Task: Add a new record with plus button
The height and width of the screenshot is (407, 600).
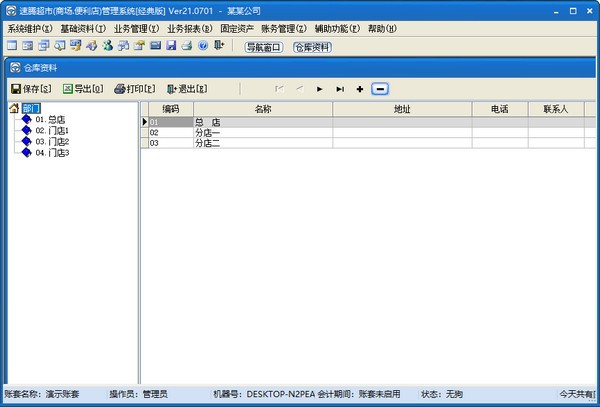Action: pos(360,89)
